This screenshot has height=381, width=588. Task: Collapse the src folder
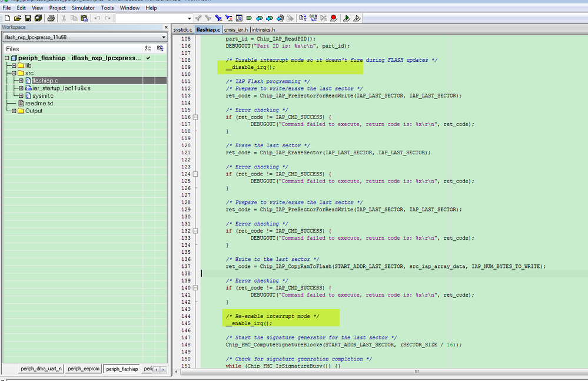click(x=14, y=73)
